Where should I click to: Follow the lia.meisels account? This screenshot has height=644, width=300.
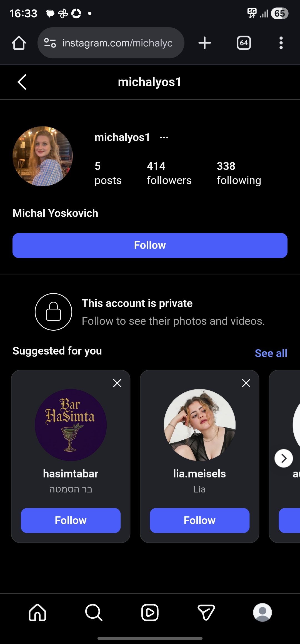point(199,521)
